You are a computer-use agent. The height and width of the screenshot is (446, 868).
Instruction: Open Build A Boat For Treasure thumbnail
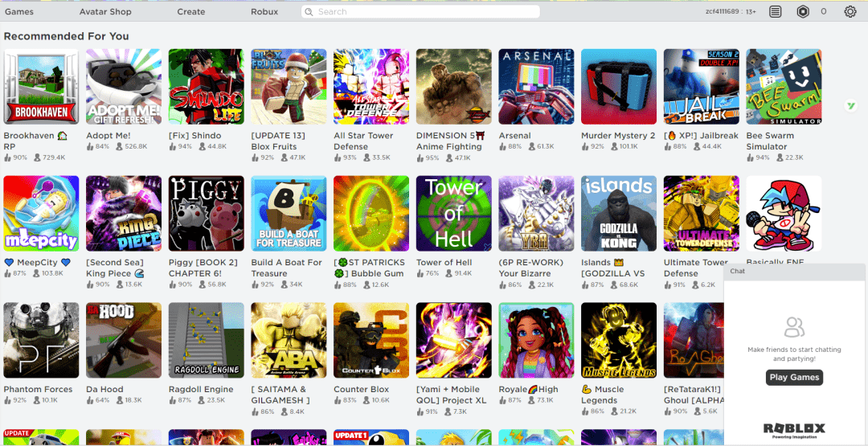[289, 214]
